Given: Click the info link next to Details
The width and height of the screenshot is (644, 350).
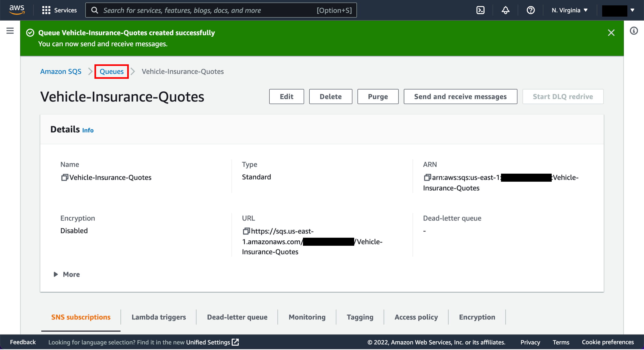Looking at the screenshot, I should click(88, 129).
